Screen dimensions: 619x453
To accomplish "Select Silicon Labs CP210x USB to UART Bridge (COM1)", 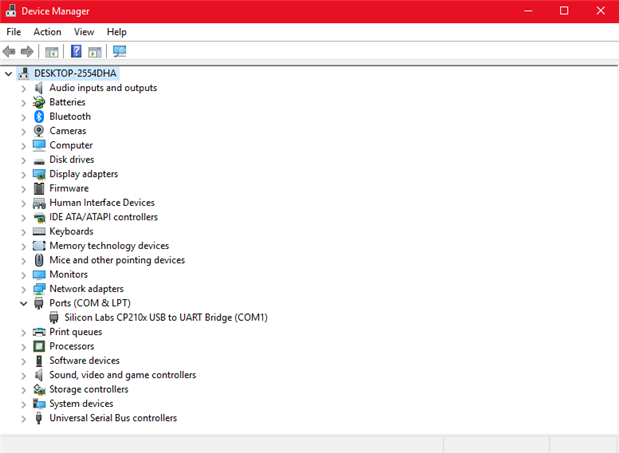I will [x=166, y=317].
